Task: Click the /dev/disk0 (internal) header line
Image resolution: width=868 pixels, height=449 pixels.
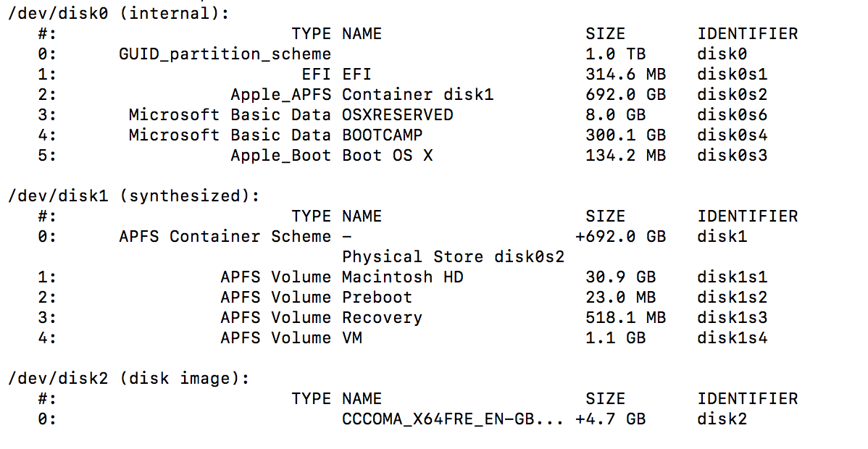Action: (122, 13)
